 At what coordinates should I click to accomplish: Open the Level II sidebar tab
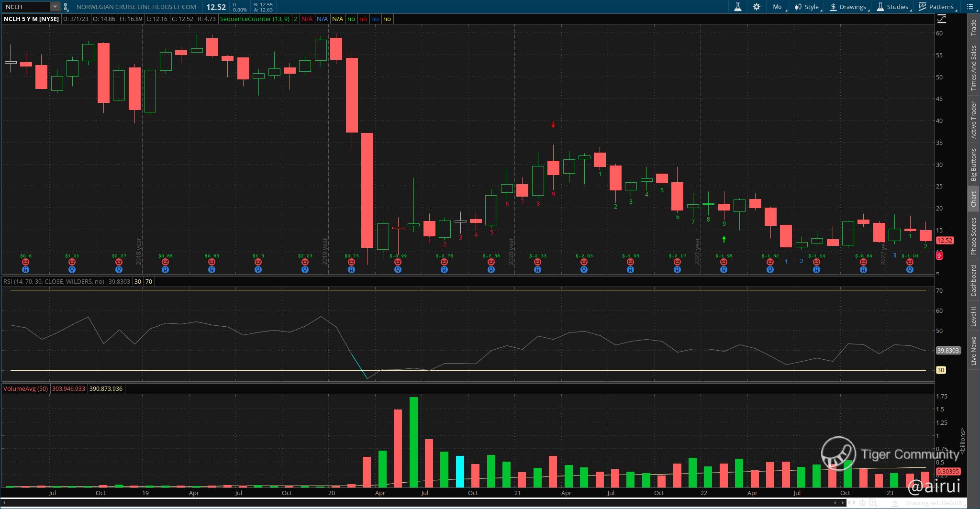tap(973, 317)
